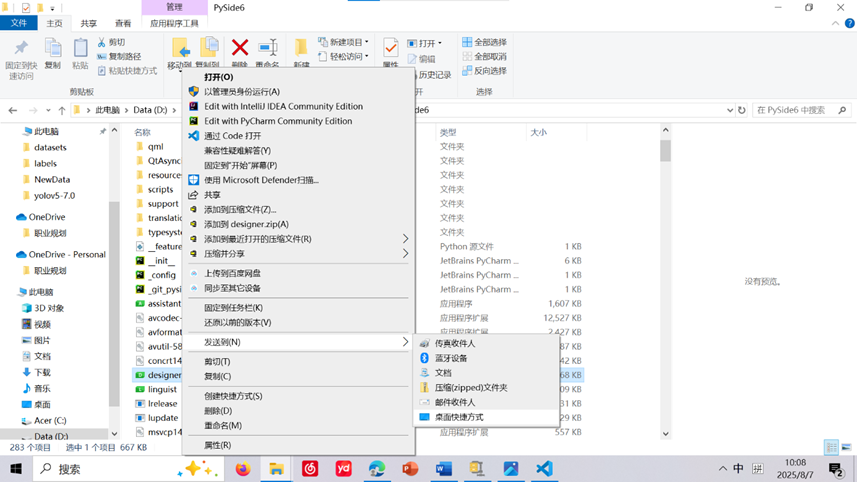Open recent locations dropdown arrow
This screenshot has height=482, width=857.
[x=48, y=110]
